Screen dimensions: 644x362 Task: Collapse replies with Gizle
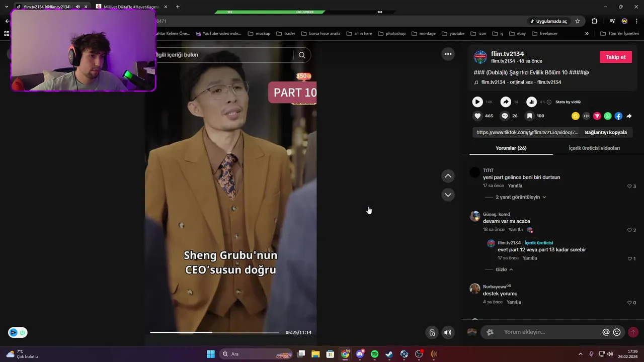pos(504,269)
